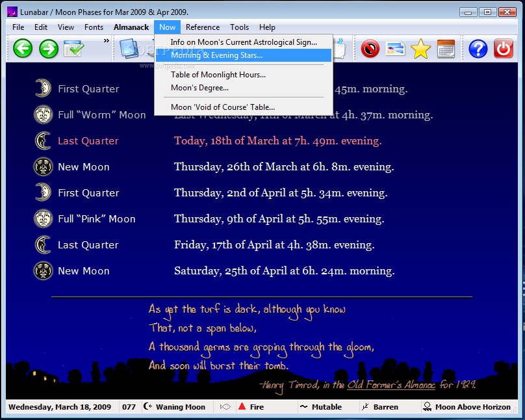Expand the toolbar overflow chevron
Image resolution: width=525 pixels, height=420 pixels.
[106, 40]
